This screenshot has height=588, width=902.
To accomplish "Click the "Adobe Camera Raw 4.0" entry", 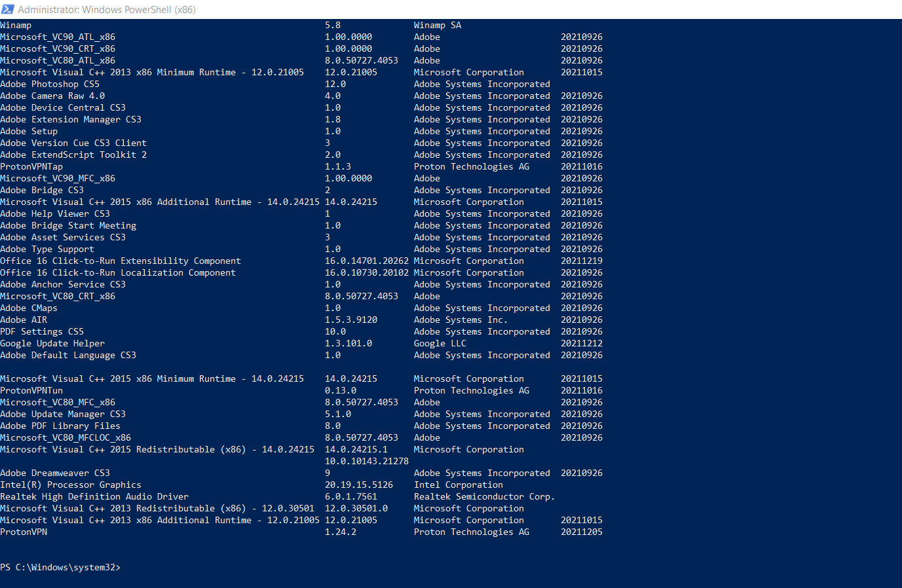I will (52, 96).
